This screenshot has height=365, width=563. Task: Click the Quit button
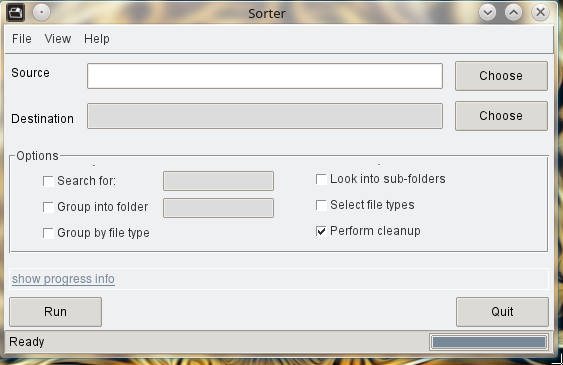coord(502,312)
